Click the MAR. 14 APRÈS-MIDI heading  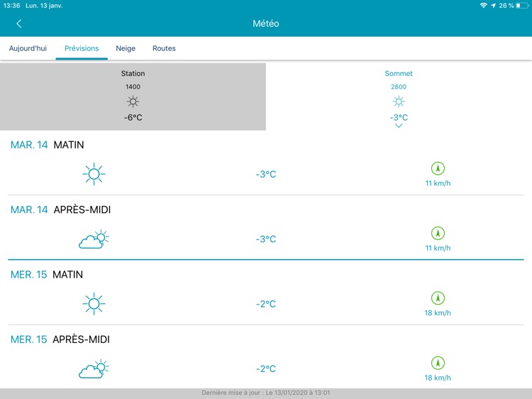pyautogui.click(x=60, y=210)
